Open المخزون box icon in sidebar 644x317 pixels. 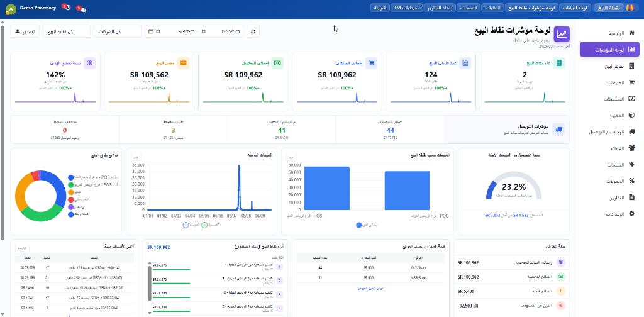click(631, 115)
